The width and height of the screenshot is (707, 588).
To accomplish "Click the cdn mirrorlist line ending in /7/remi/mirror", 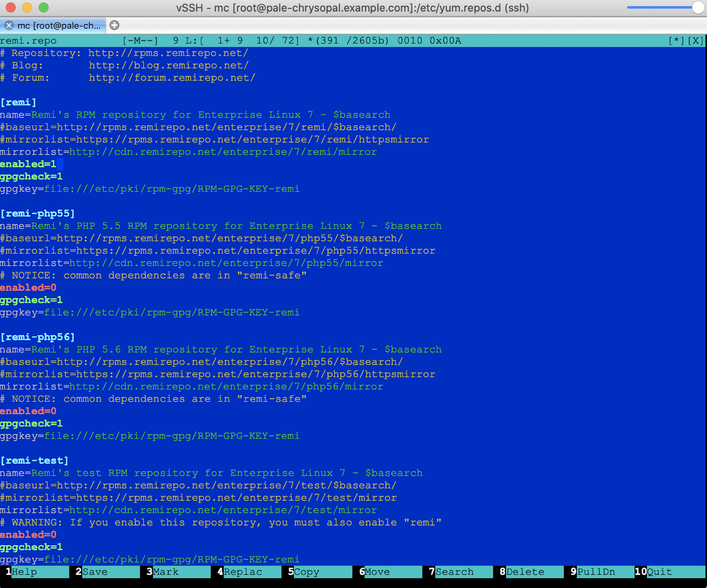I will [x=189, y=152].
